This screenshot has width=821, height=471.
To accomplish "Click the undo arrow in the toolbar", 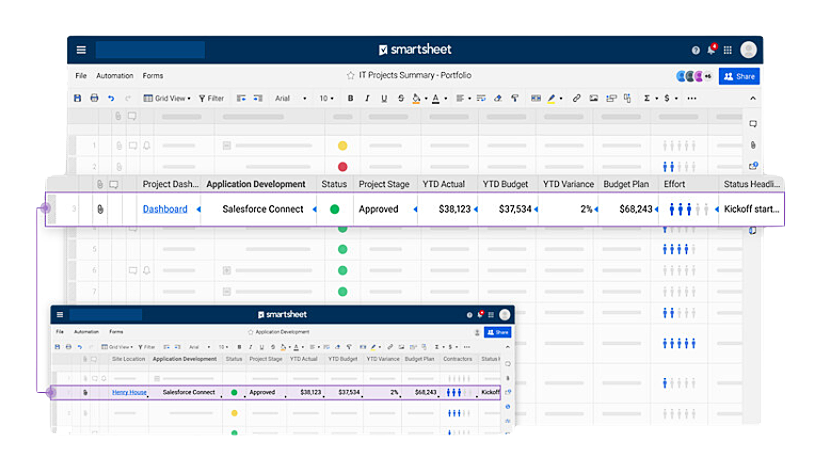I will (x=110, y=98).
